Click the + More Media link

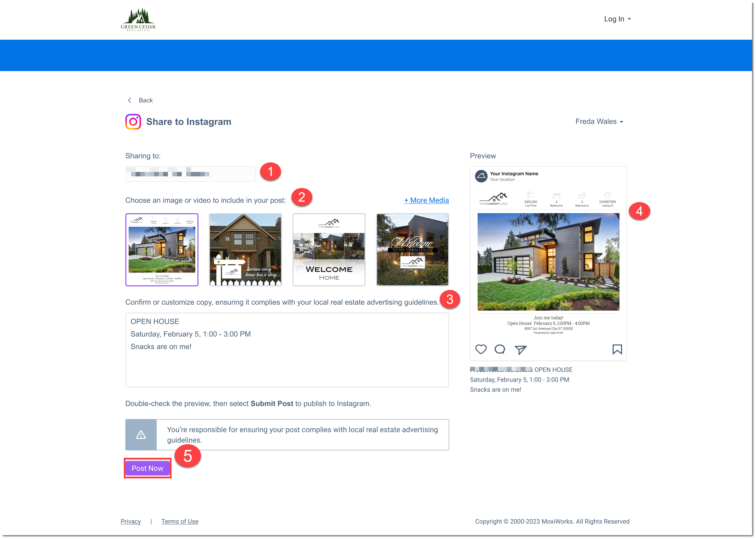click(426, 200)
